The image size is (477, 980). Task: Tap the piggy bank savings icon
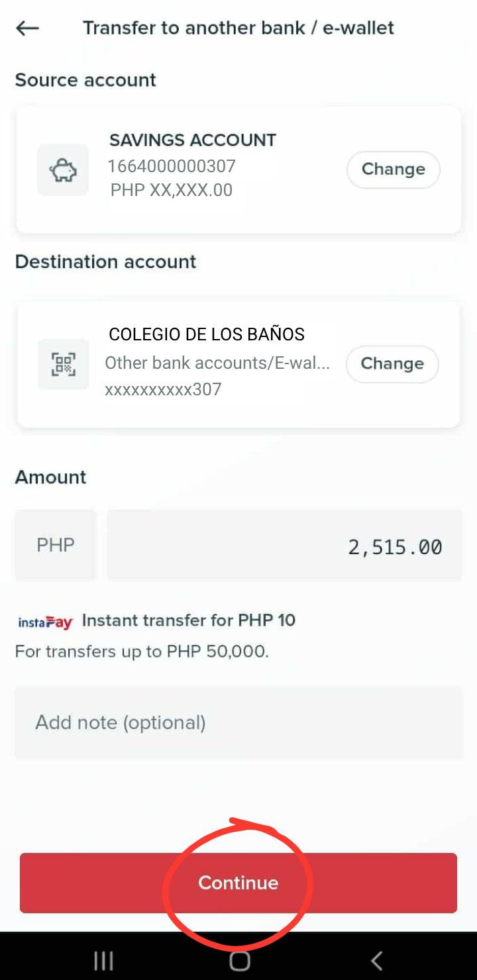(x=63, y=170)
